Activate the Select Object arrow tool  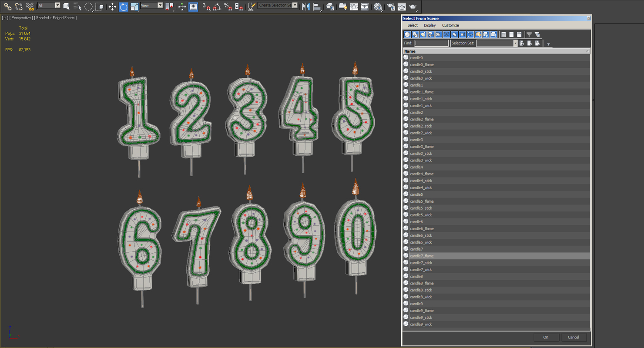[x=66, y=6]
